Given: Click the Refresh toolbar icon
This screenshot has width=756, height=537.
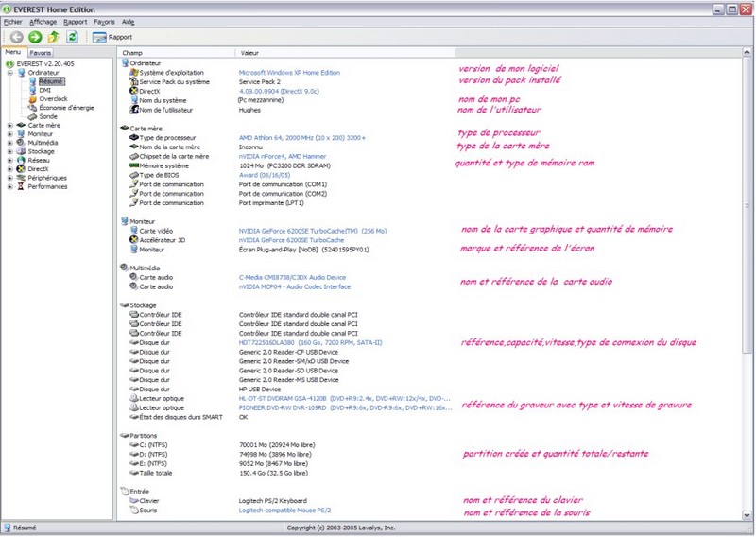Looking at the screenshot, I should pos(73,37).
